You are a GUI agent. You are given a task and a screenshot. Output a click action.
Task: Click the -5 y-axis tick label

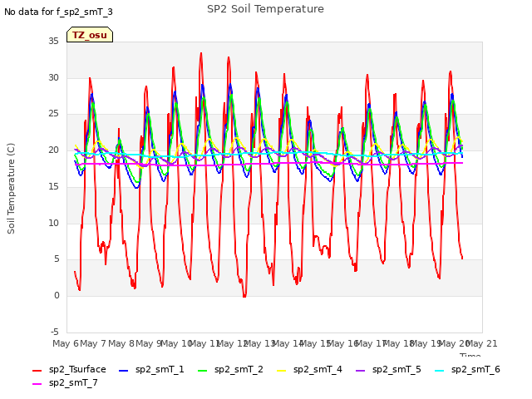point(55,332)
